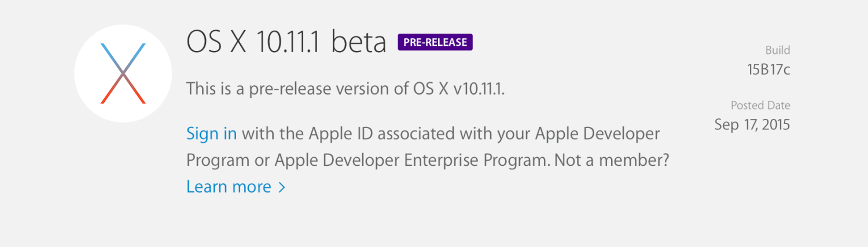Image resolution: width=868 pixels, height=247 pixels.
Task: Click the Posted Date label
Action: tap(760, 106)
